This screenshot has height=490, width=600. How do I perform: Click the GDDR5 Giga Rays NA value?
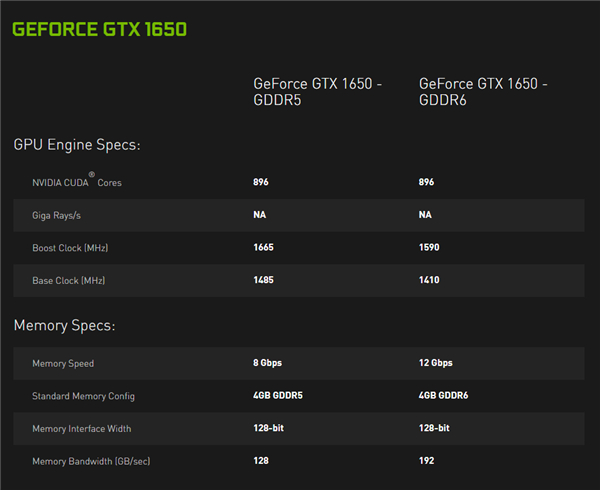click(259, 215)
